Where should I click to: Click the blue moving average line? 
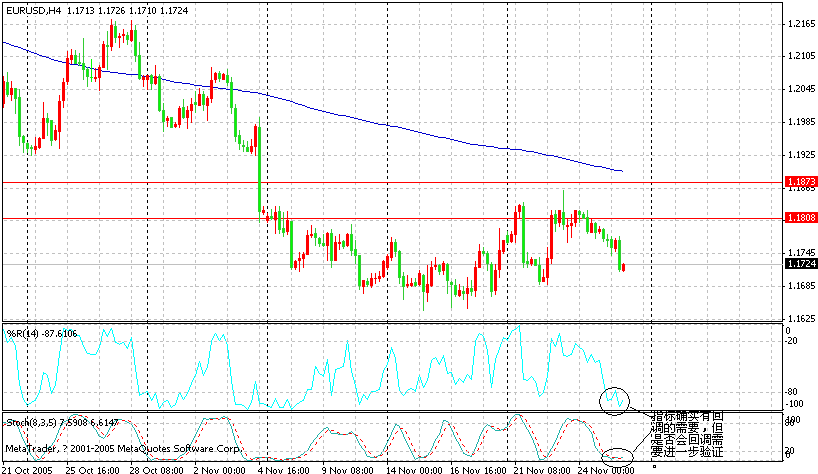click(313, 108)
